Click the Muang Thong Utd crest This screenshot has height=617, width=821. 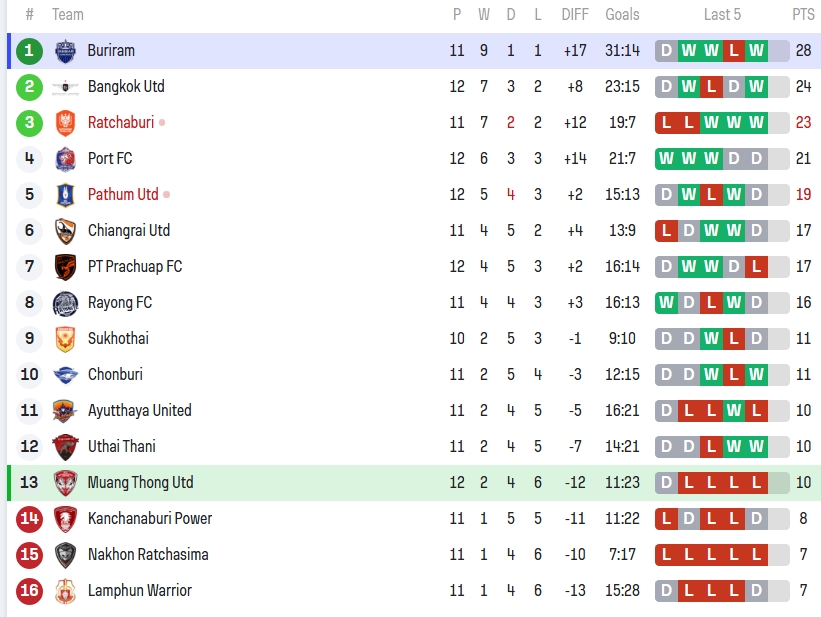[65, 483]
